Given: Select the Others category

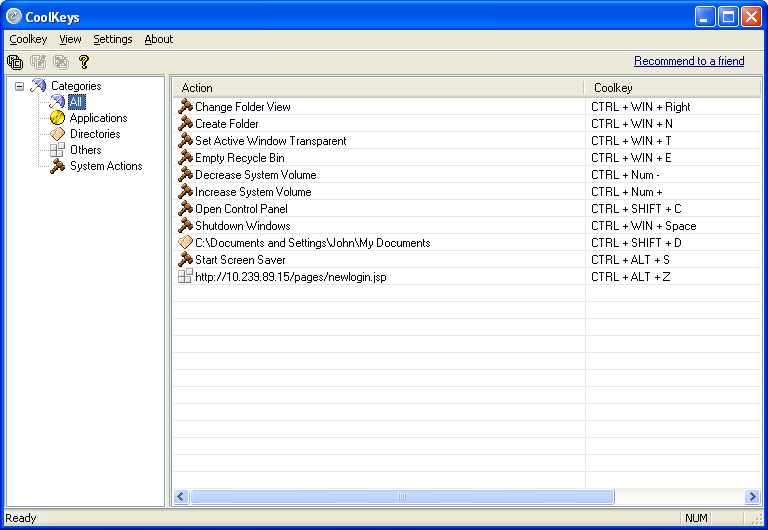Looking at the screenshot, I should click(x=86, y=150).
